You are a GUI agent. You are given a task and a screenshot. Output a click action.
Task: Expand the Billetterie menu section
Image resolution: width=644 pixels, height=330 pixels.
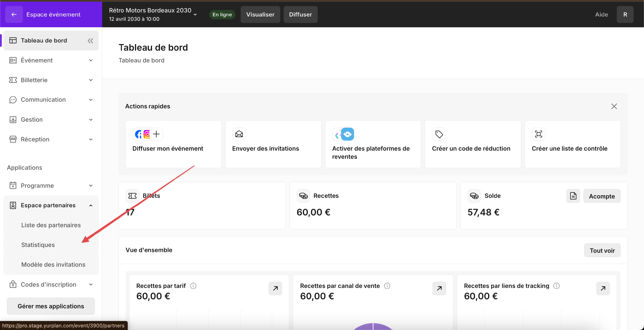(91, 80)
